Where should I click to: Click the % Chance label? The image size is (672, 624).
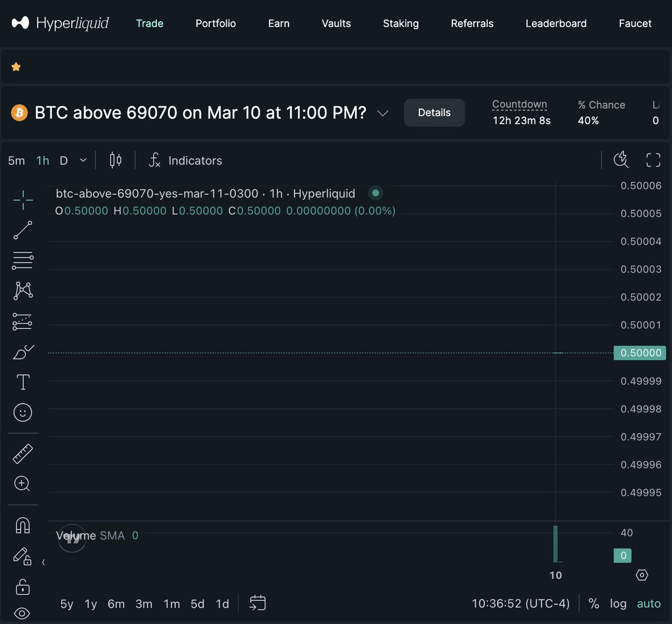(x=601, y=105)
